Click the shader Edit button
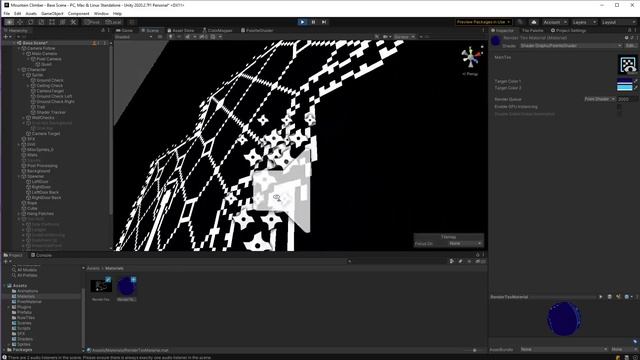Image resolution: width=640 pixels, height=360 pixels. 630,46
